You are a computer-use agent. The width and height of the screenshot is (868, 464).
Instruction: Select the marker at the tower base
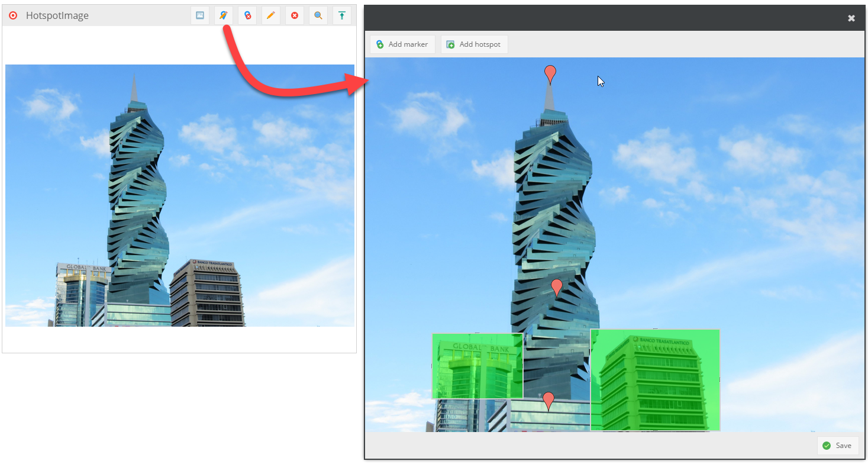click(548, 400)
